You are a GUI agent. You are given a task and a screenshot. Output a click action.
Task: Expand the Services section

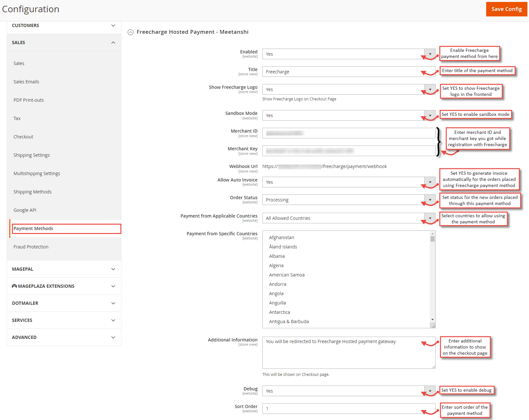point(64,320)
